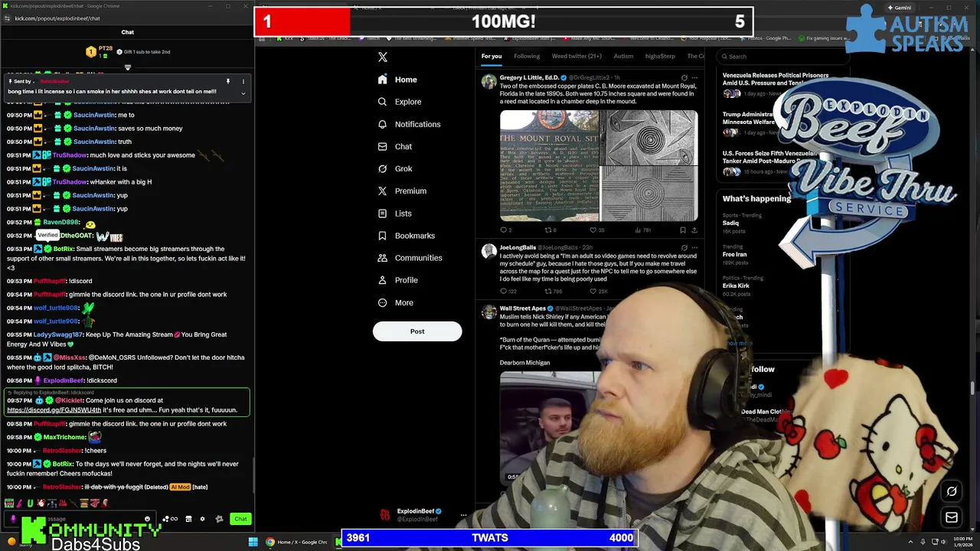Unpin the pinned message in Kick chat
980x551 pixels.
pos(227,81)
